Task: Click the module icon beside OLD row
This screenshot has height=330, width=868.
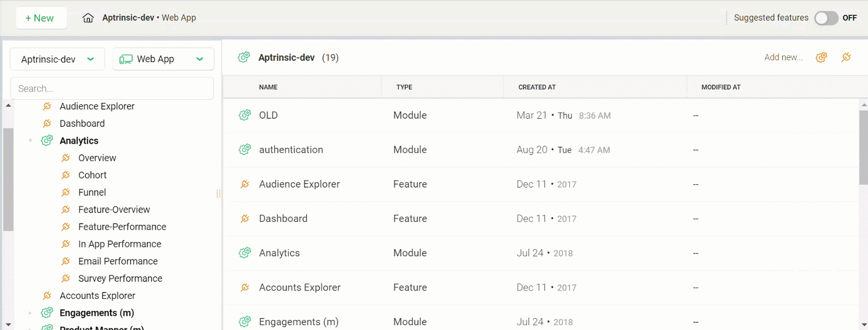Action: pos(245,115)
